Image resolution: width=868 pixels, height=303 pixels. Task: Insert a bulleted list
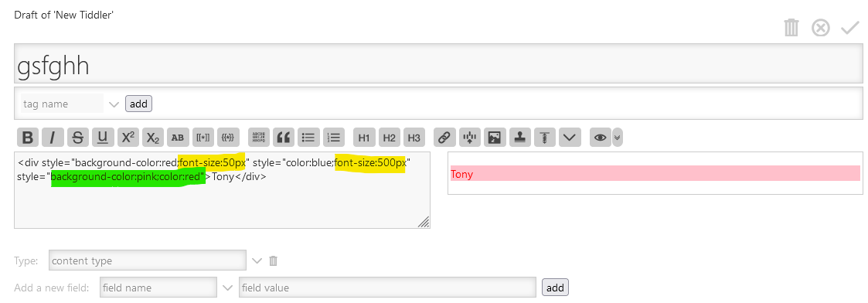308,138
